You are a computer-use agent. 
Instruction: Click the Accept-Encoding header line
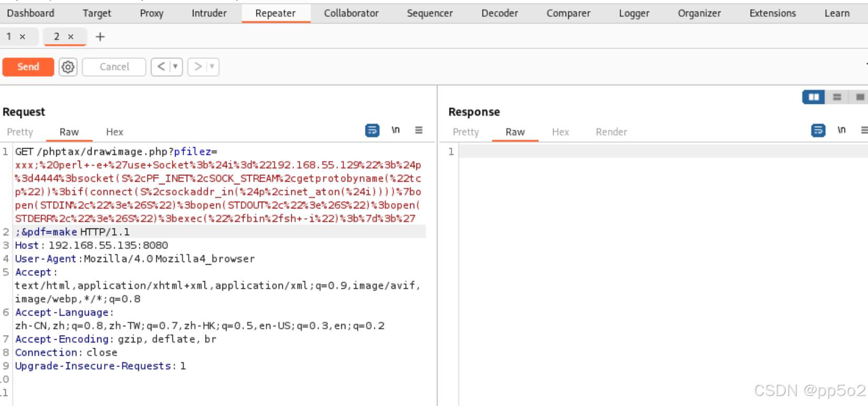pos(116,339)
